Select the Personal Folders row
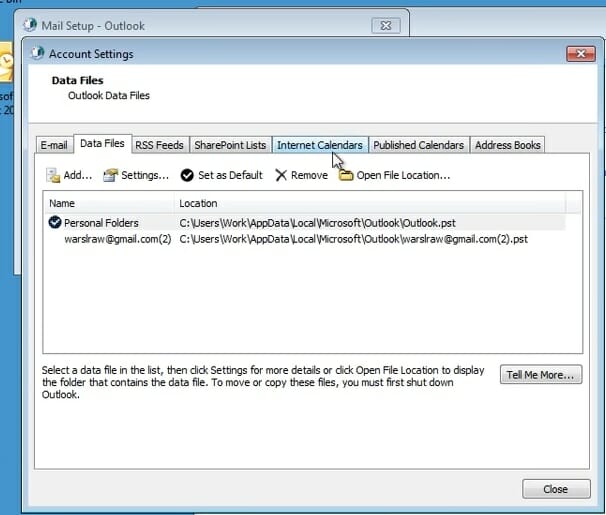 pos(305,223)
